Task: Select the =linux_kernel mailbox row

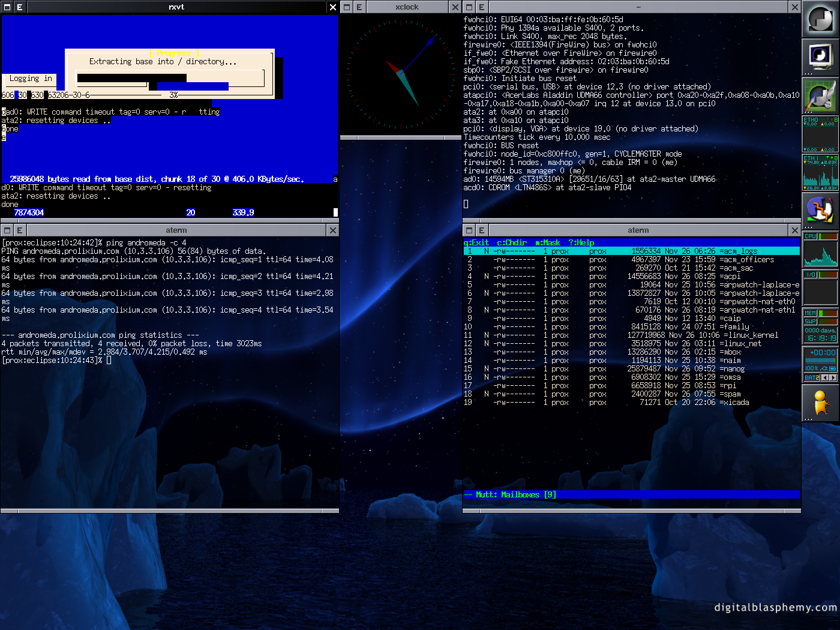Action: (x=631, y=335)
